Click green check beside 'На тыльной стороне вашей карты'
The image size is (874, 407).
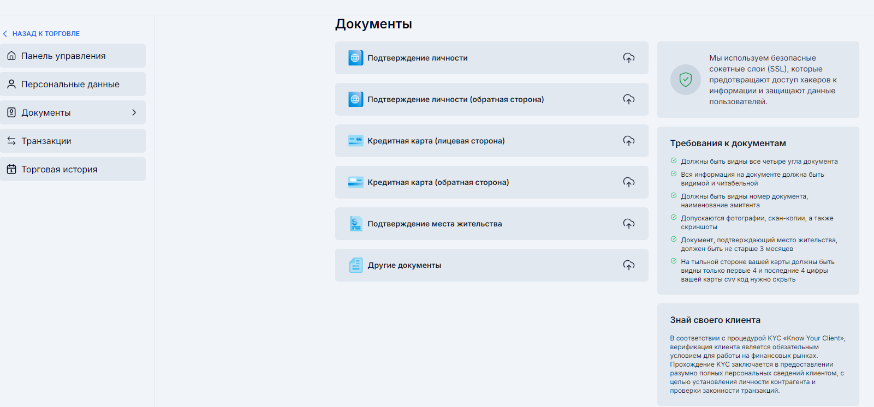pos(674,261)
